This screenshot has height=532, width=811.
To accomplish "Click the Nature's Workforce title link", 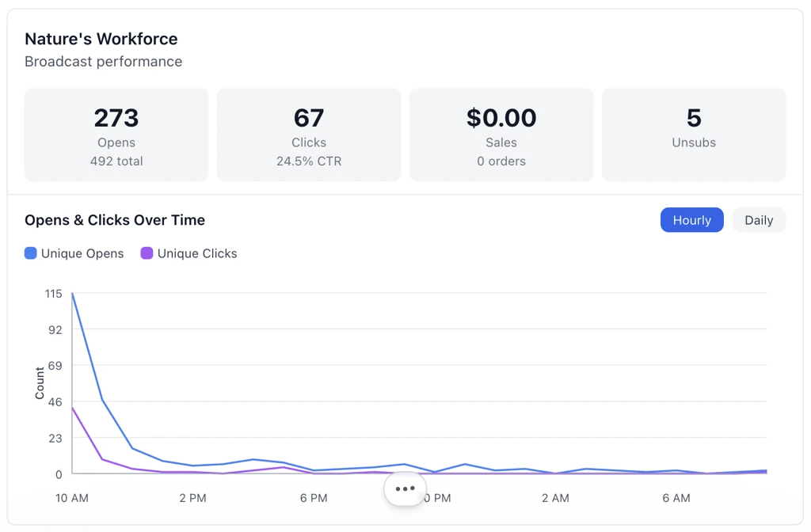I will (101, 38).
